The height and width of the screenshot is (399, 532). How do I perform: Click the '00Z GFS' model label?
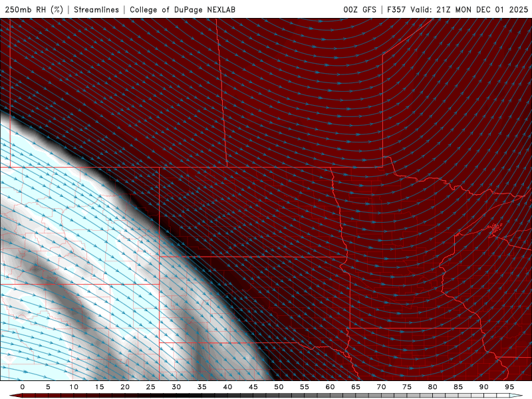(360, 9)
